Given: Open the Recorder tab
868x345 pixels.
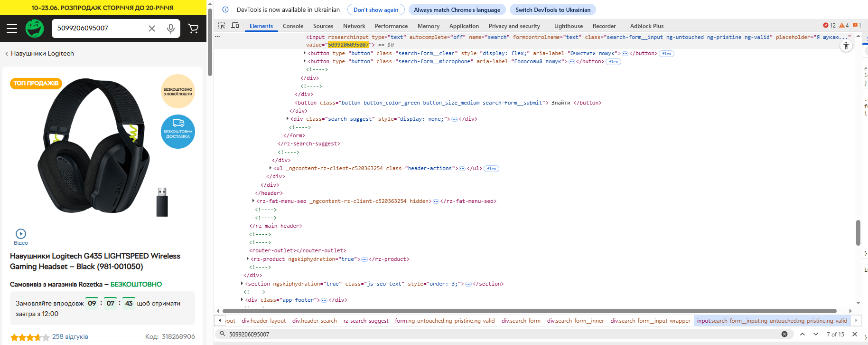Looking at the screenshot, I should point(604,26).
